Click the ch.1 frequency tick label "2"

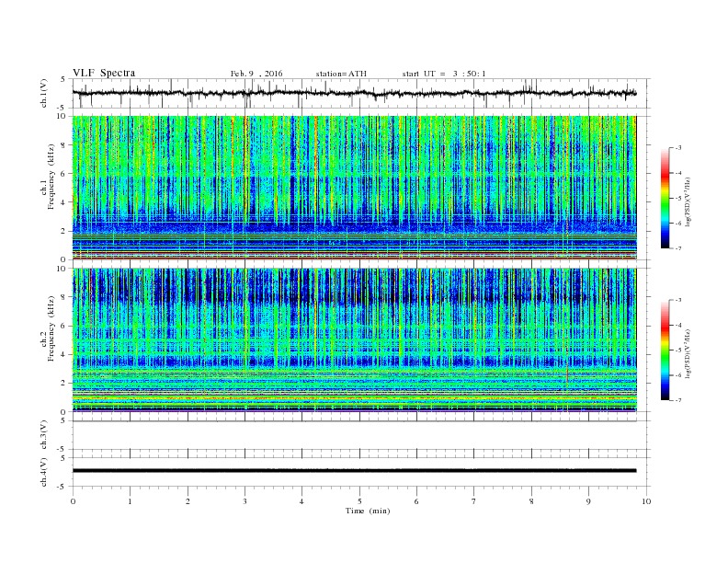tap(63, 231)
